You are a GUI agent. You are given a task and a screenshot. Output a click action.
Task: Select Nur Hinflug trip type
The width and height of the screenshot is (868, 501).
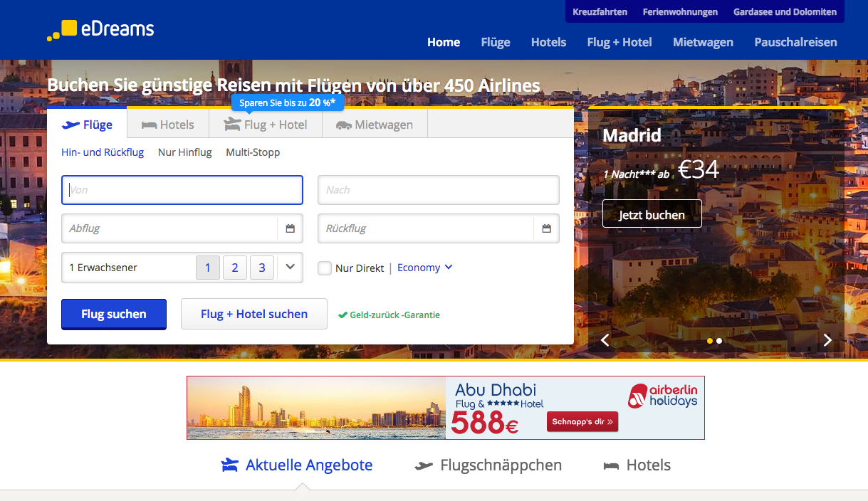click(185, 152)
